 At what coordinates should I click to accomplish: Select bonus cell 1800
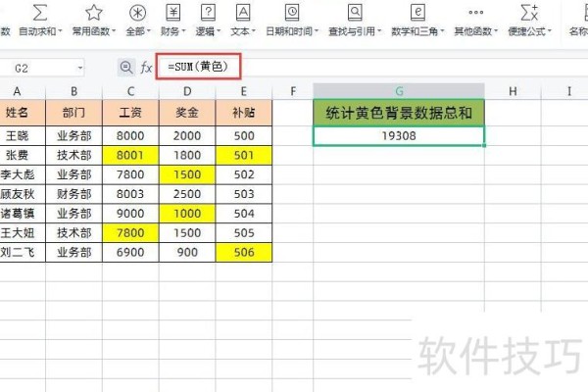click(x=187, y=155)
